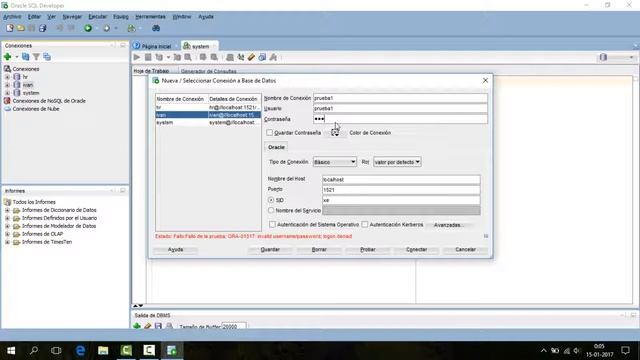Select the system row in connection list
The height and width of the screenshot is (360, 640).
point(208,122)
